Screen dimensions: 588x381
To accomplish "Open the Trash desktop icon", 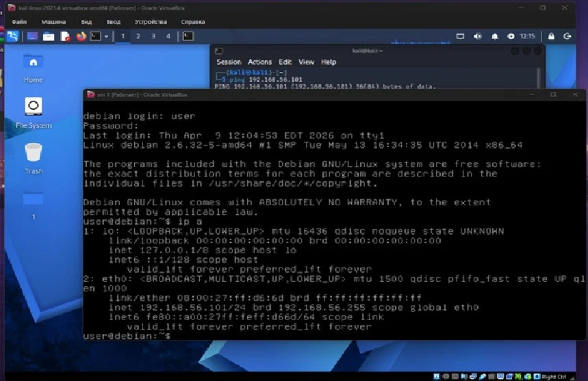I will point(34,159).
